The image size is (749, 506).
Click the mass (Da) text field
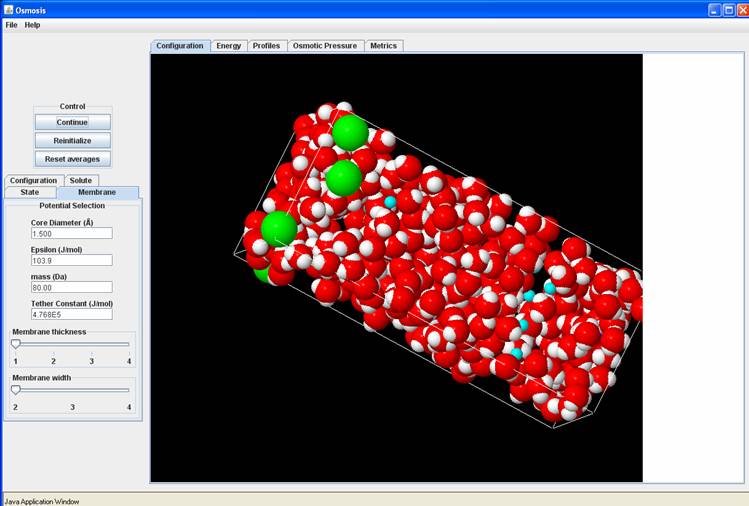click(71, 287)
